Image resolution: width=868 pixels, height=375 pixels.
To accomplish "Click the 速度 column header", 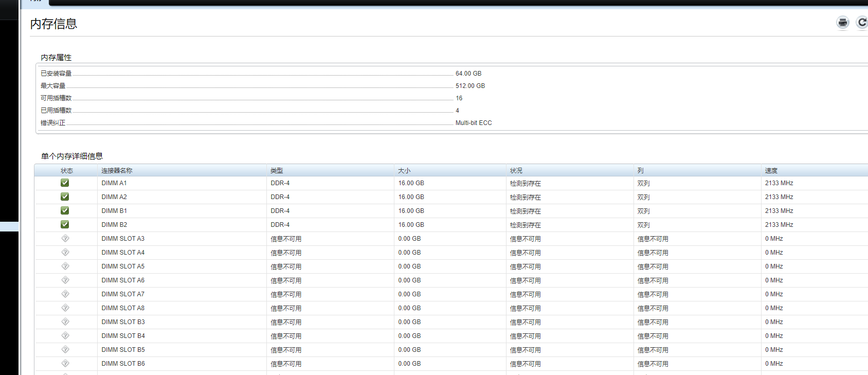I will click(771, 171).
